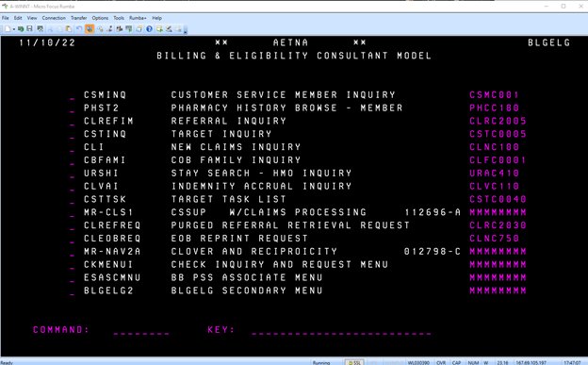Toggle the NUM indicator in status bar
The height and width of the screenshot is (365, 588).
(473, 362)
